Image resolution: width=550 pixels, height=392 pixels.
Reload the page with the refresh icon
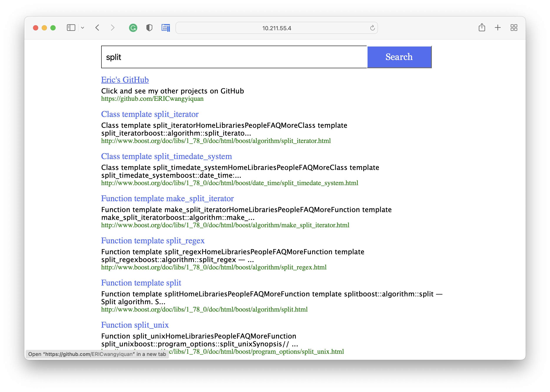[372, 28]
